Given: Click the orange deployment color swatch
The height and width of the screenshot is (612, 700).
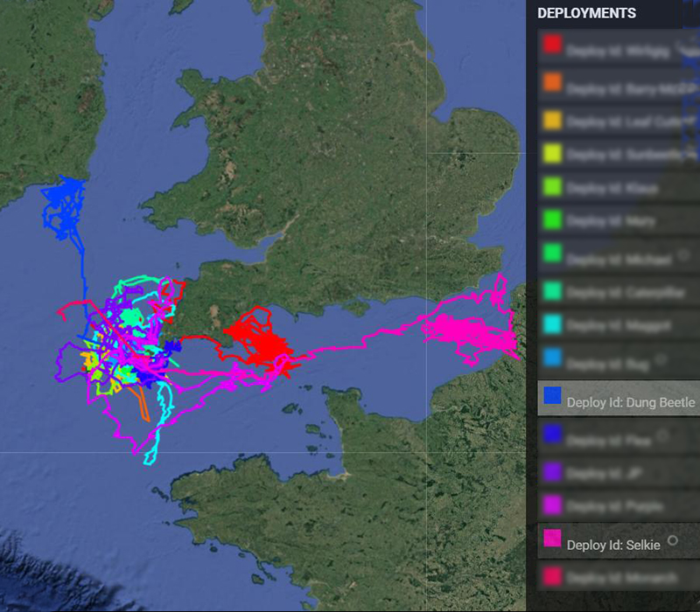Looking at the screenshot, I should (552, 82).
